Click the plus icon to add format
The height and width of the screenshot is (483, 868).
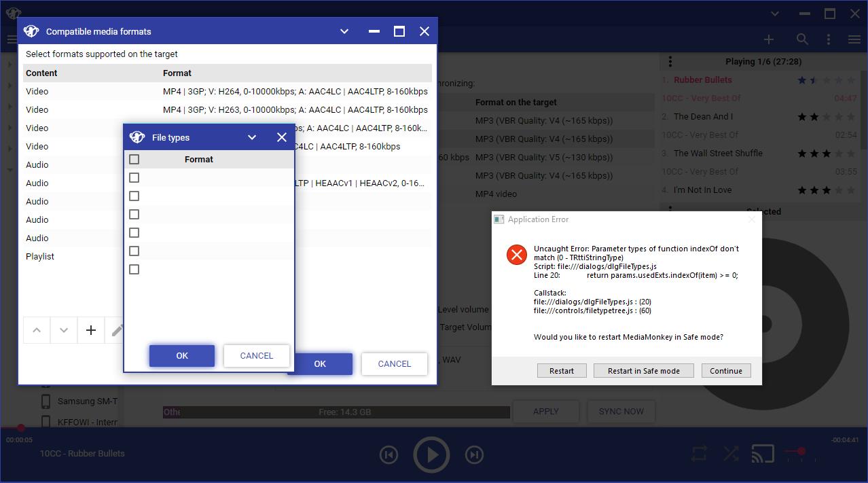coord(91,330)
